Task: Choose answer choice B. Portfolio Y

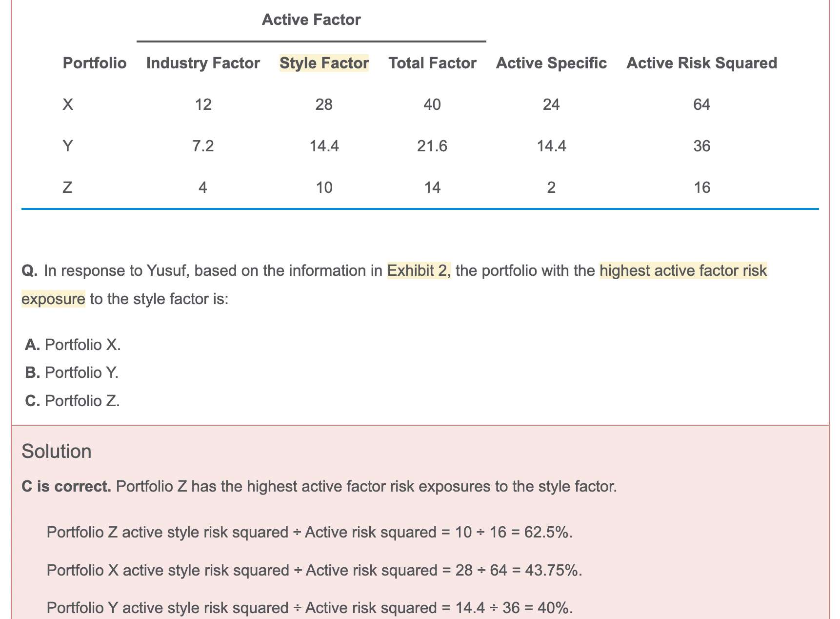Action: tap(72, 372)
